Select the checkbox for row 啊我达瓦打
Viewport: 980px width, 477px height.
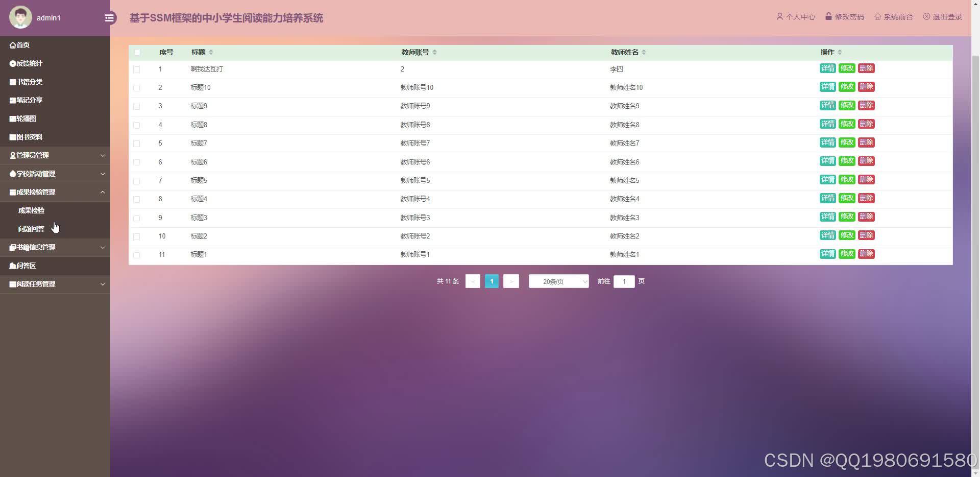click(x=137, y=69)
